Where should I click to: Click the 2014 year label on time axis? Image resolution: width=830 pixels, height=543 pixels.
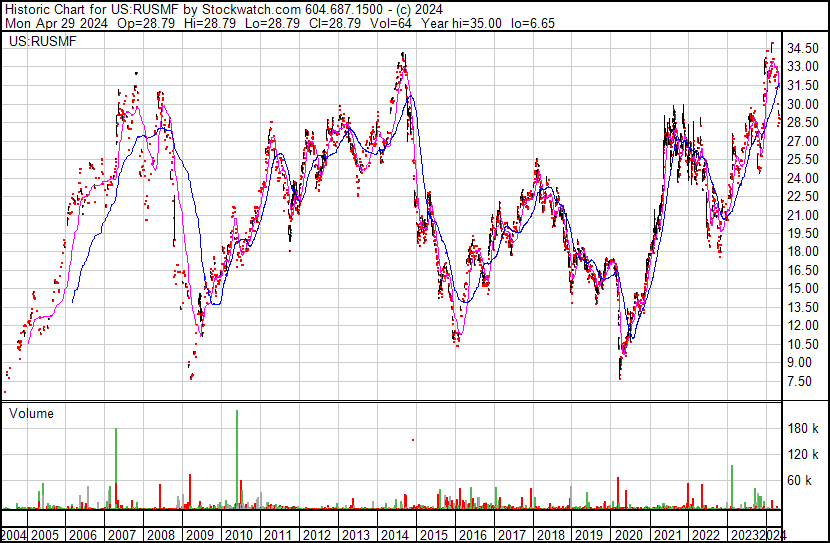395,535
